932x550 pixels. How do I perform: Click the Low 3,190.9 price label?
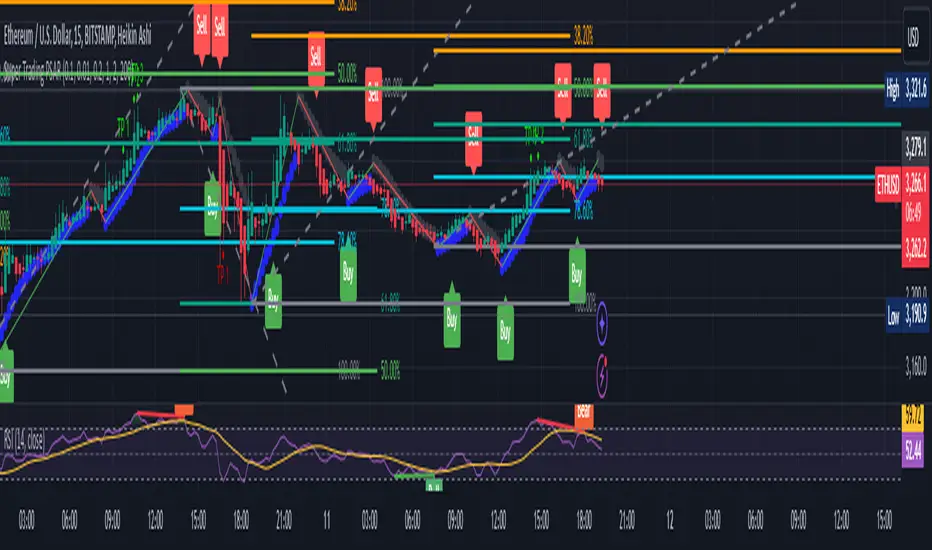906,315
